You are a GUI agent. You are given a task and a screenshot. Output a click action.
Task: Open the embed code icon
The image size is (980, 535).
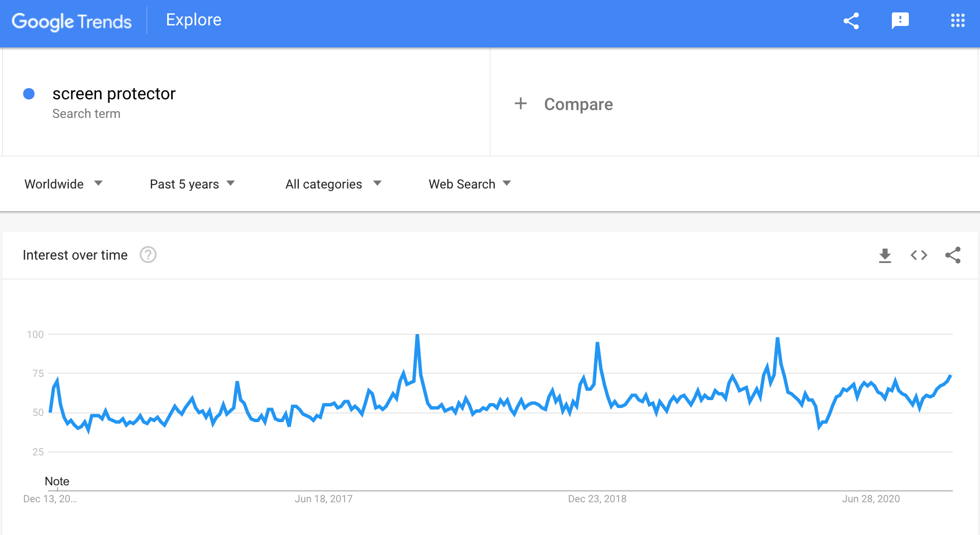click(x=919, y=255)
